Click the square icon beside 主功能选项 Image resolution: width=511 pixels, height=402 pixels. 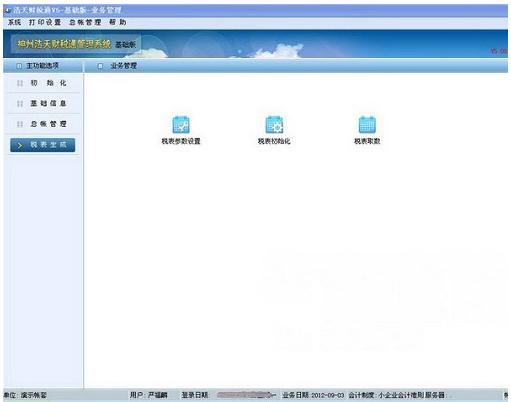19,66
